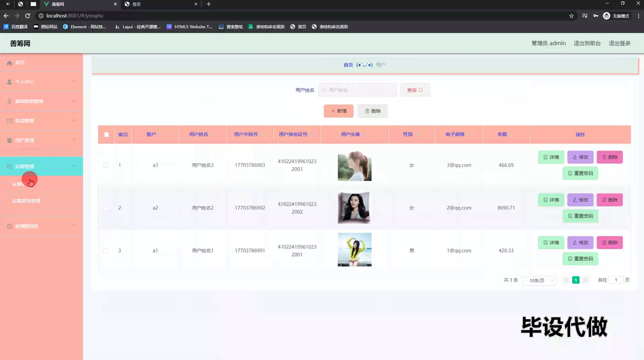Expand 用户管理 sidebar menu
Image resolution: width=644 pixels, height=360 pixels.
point(41,140)
